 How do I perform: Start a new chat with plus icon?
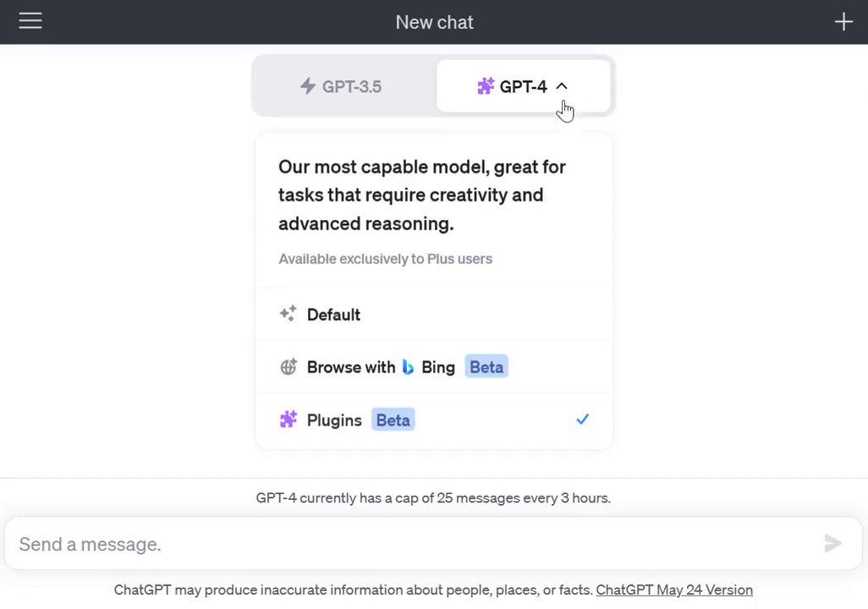click(843, 22)
